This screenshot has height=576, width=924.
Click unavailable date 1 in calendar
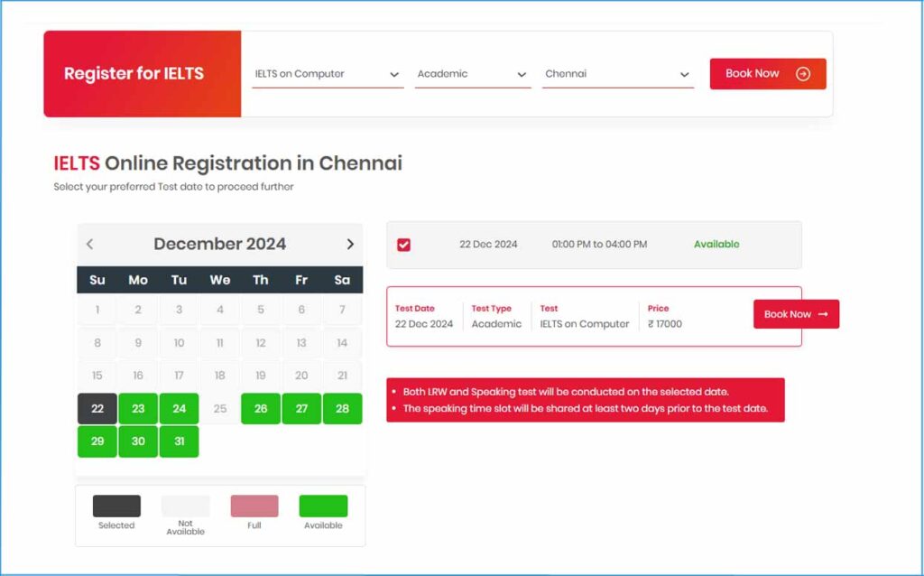pyautogui.click(x=97, y=310)
